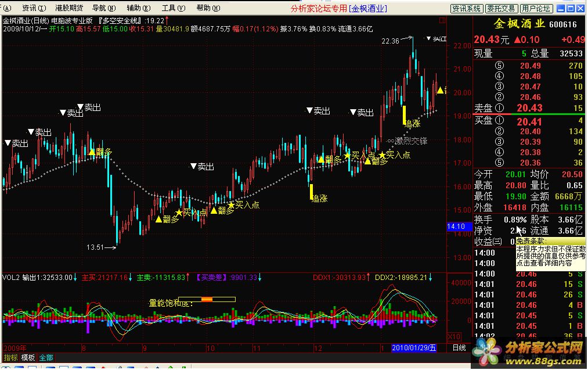This screenshot has width=588, height=370.
Task: Click the X10 scale label
Action: click(454, 336)
